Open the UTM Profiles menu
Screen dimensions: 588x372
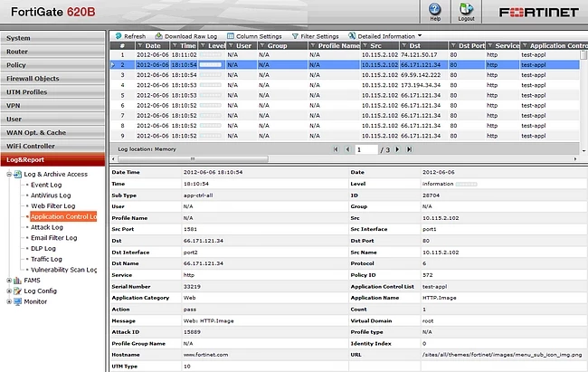52,92
